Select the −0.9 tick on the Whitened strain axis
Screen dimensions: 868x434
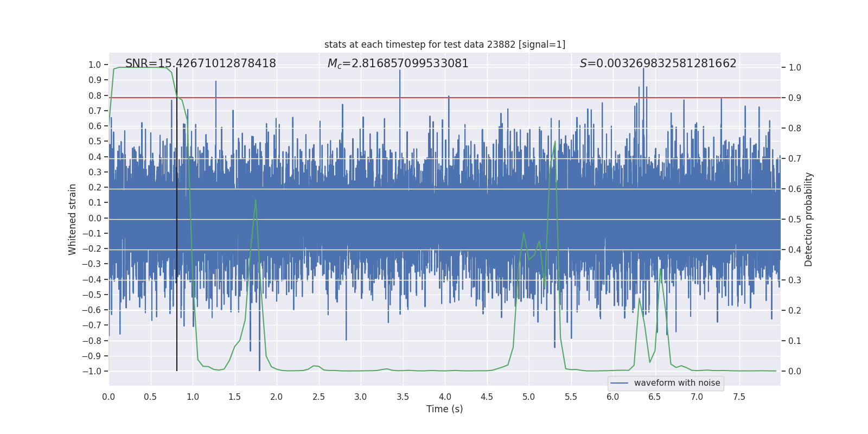pyautogui.click(x=92, y=356)
